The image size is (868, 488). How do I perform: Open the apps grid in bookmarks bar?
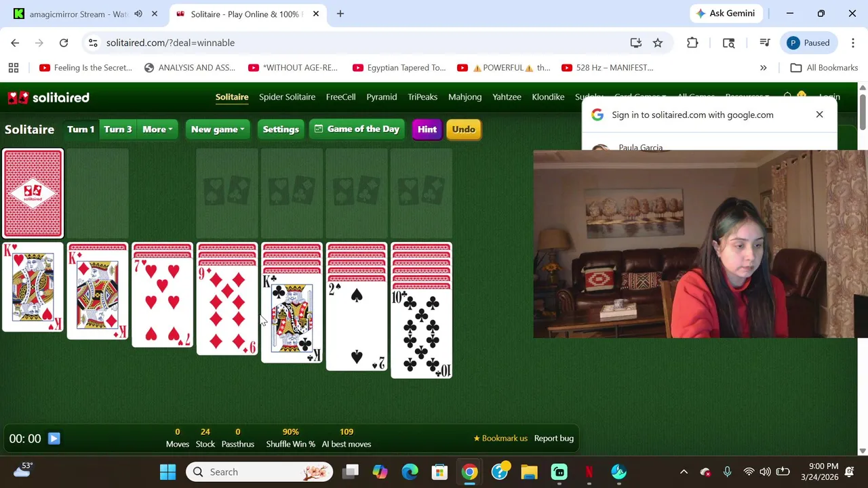(14, 68)
